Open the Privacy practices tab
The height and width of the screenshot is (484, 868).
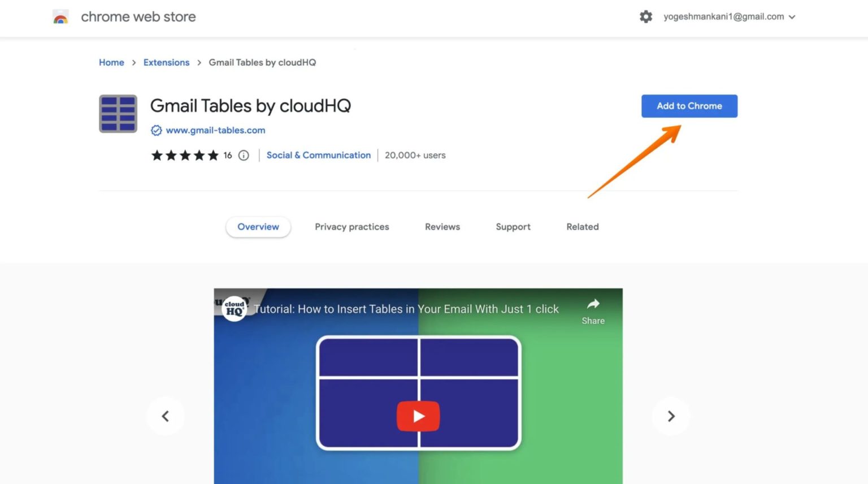[351, 227]
